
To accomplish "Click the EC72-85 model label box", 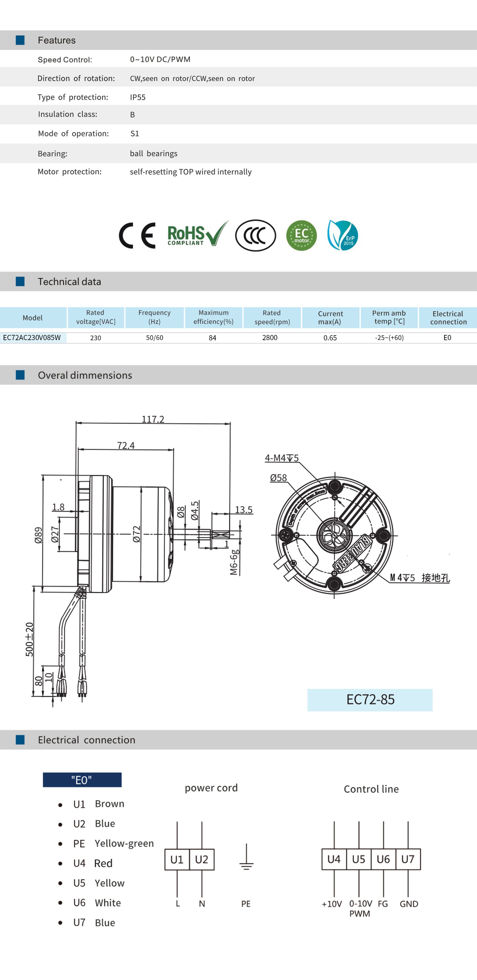I will [370, 700].
